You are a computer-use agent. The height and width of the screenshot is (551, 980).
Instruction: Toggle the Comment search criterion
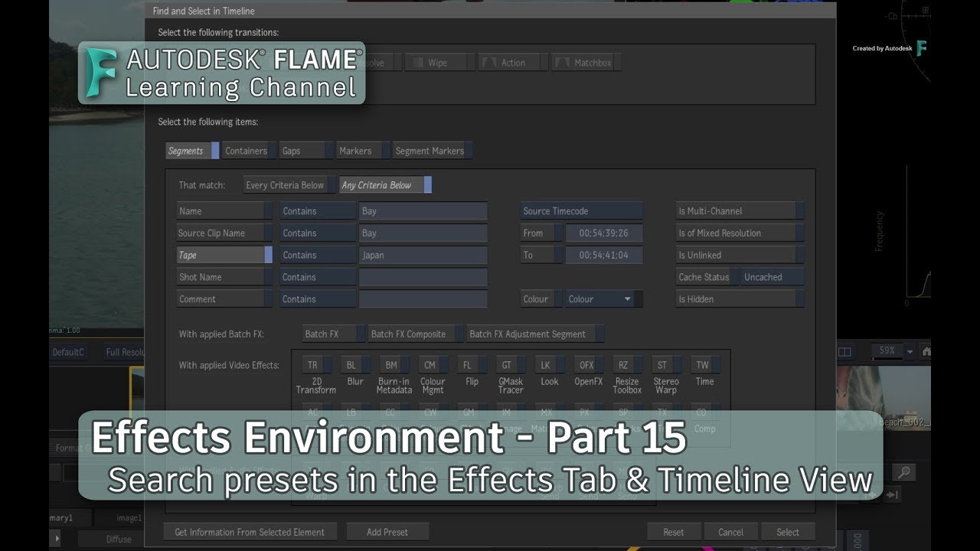(224, 299)
